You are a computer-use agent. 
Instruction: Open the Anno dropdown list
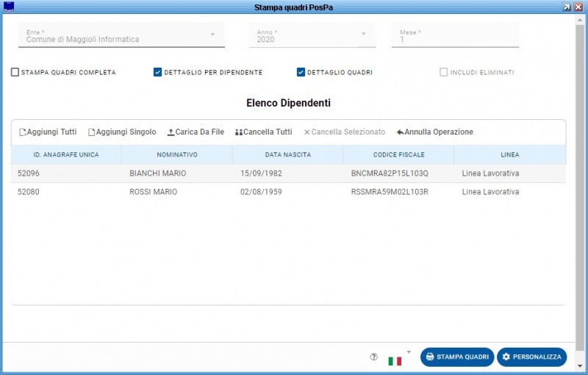point(363,35)
